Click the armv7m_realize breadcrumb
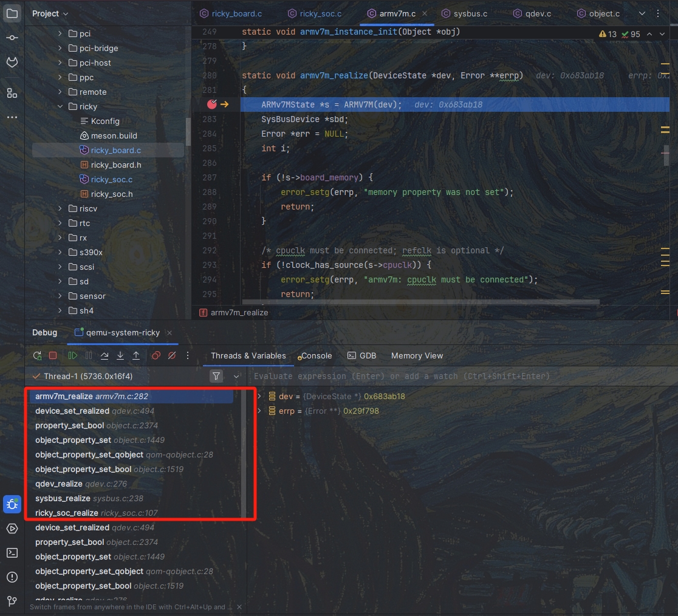This screenshot has height=616, width=678. [x=234, y=312]
